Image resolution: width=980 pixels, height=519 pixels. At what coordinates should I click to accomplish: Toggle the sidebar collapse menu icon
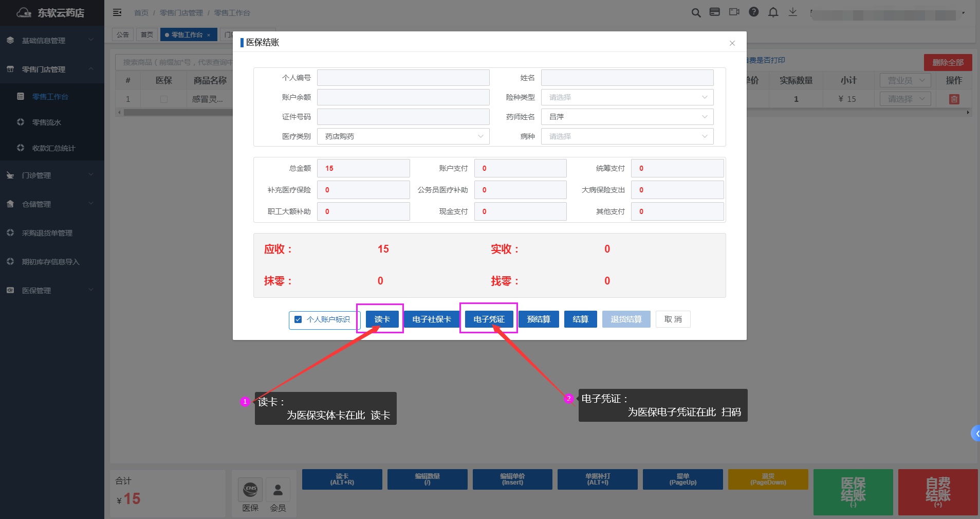tap(117, 12)
